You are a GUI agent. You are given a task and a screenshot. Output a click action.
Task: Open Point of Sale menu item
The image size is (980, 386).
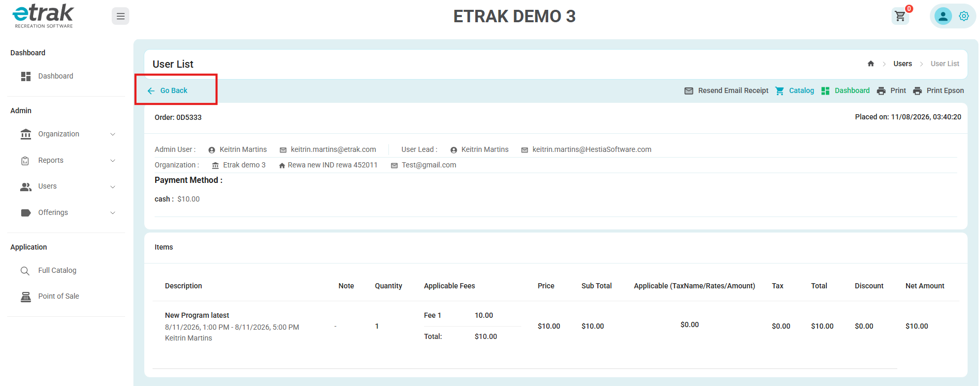pos(58,297)
